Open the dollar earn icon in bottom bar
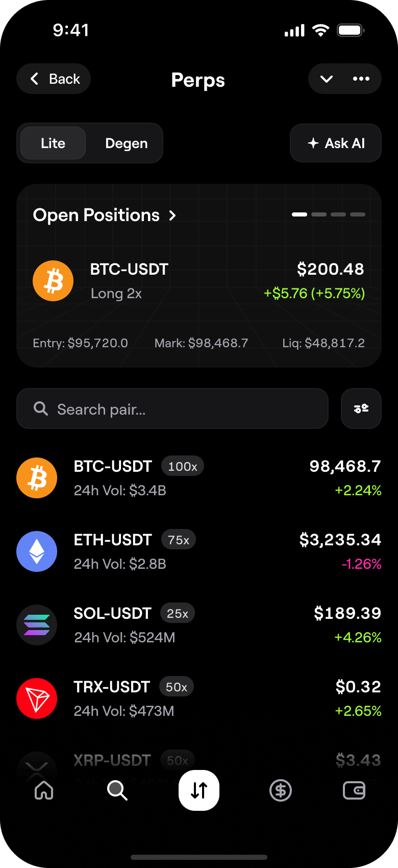398x868 pixels. tap(281, 790)
